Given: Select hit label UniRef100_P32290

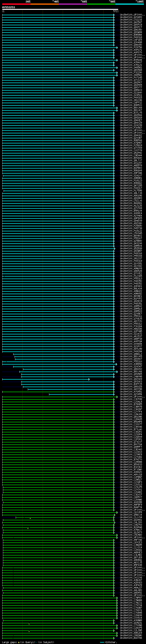Looking at the screenshot, I should pos(131,72).
